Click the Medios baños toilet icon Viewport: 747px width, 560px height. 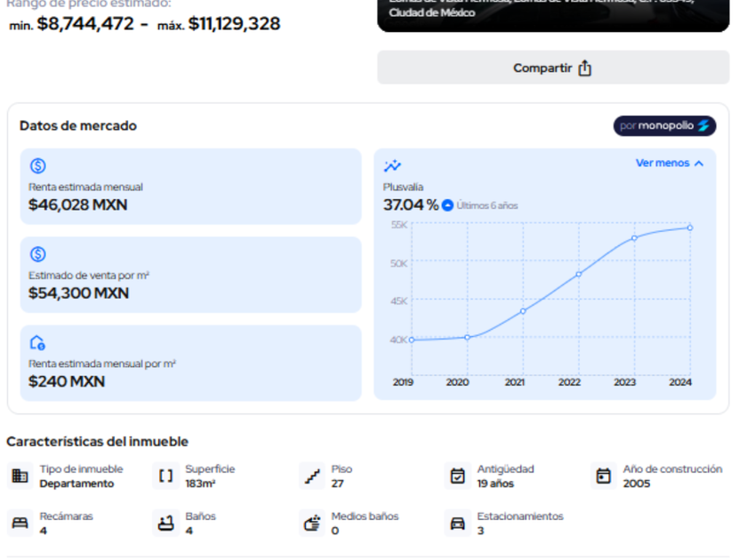(x=311, y=524)
